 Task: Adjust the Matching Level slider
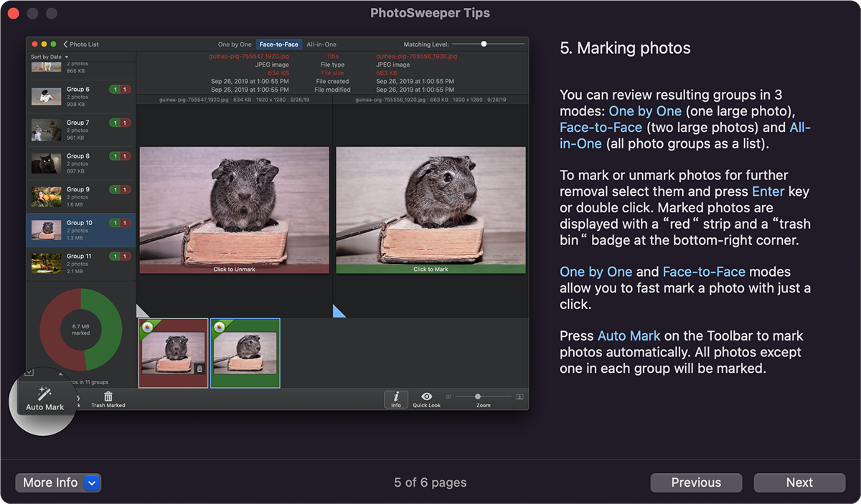click(x=484, y=44)
